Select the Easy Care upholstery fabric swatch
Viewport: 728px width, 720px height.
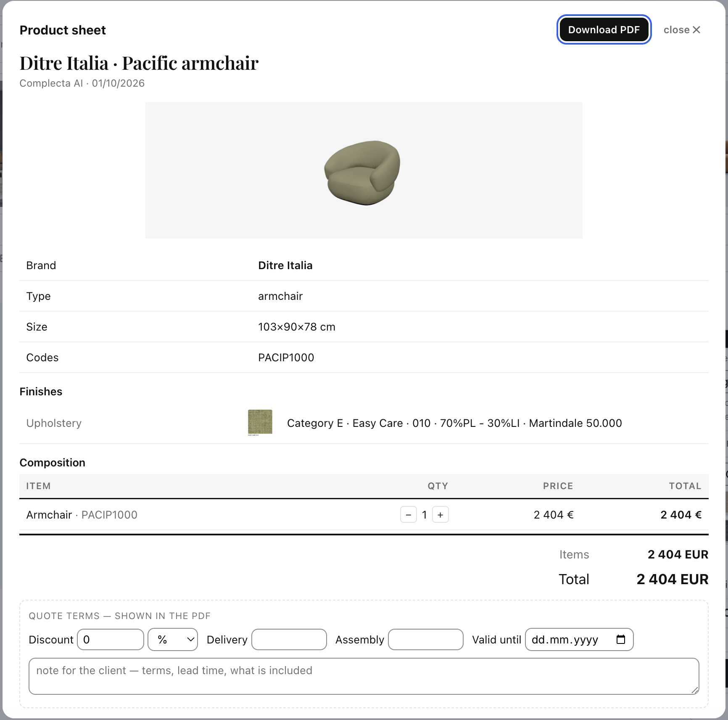(260, 422)
